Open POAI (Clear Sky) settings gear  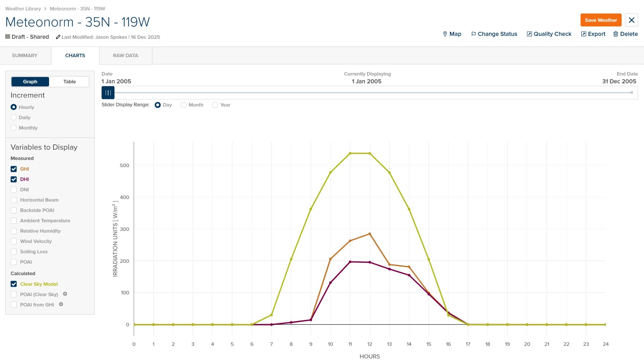click(65, 294)
